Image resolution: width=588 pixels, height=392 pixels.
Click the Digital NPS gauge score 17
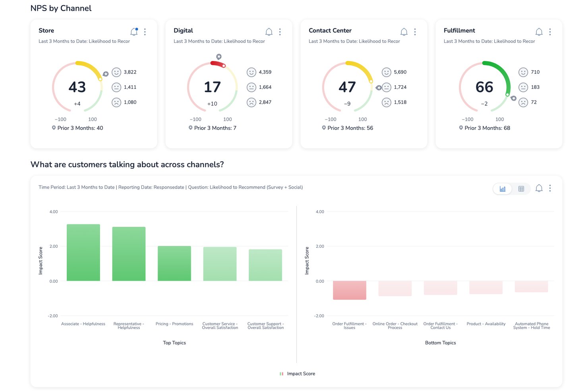(212, 87)
